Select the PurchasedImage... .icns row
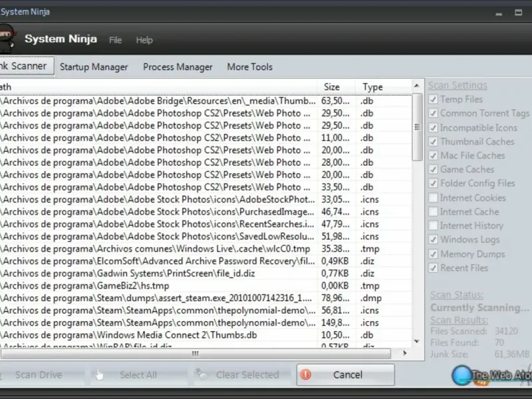Viewport: 532px width, 399px height. [x=205, y=211]
